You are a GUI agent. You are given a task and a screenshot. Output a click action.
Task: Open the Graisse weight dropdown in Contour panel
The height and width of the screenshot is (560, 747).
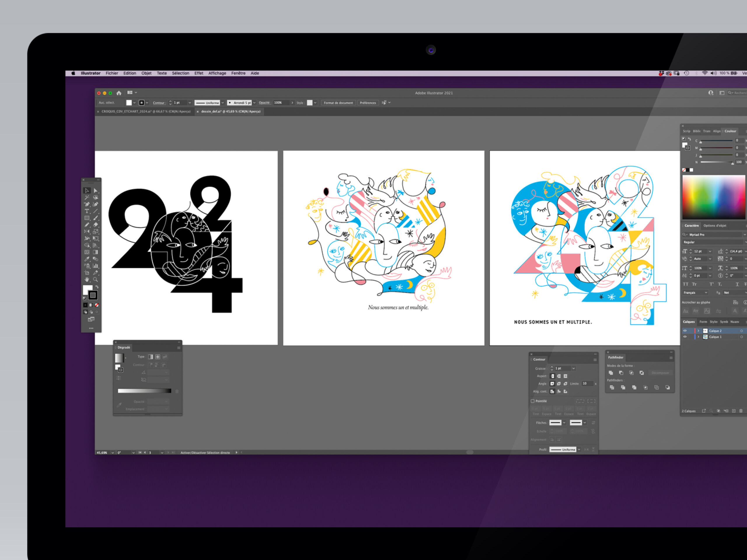point(573,369)
